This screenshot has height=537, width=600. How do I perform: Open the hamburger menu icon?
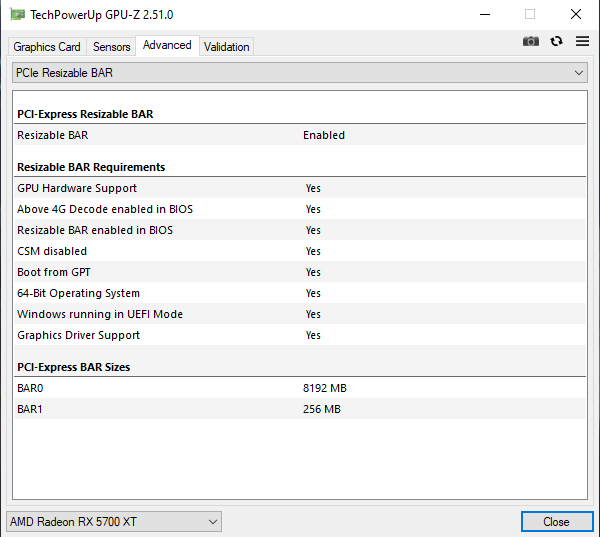(x=582, y=41)
